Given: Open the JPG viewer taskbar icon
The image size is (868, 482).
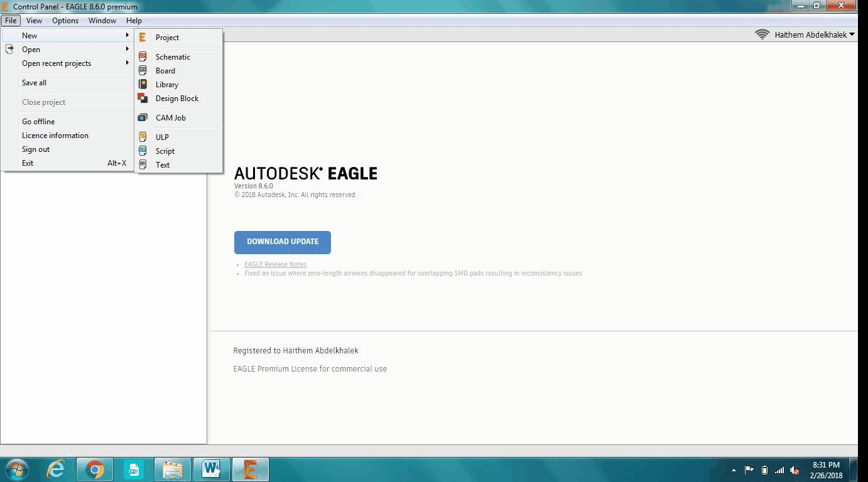Looking at the screenshot, I should pos(133,469).
